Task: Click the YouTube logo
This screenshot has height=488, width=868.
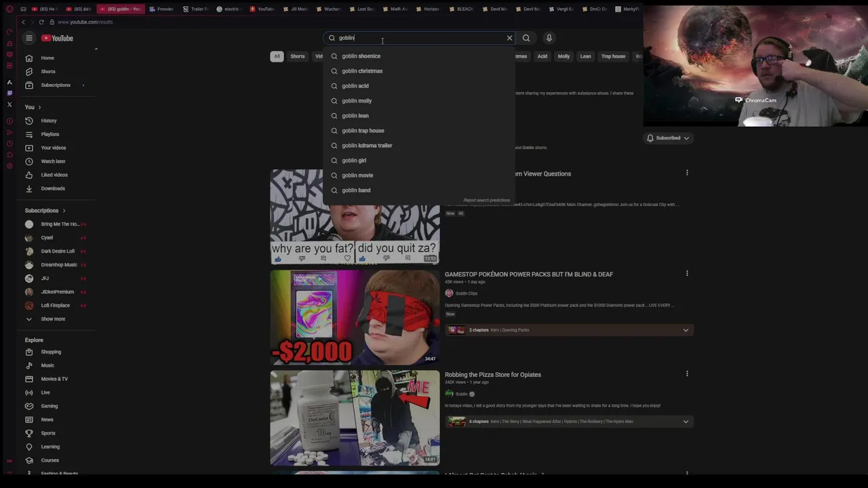Action: (x=57, y=38)
